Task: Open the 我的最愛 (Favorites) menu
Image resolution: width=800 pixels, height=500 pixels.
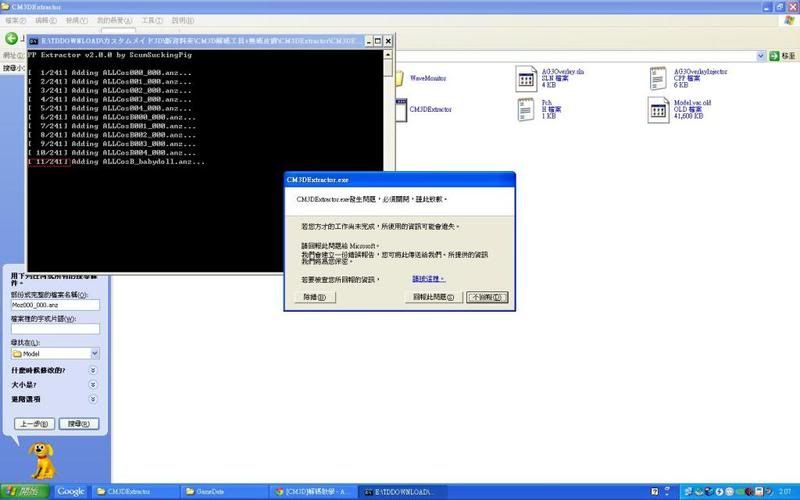Action: (114, 20)
